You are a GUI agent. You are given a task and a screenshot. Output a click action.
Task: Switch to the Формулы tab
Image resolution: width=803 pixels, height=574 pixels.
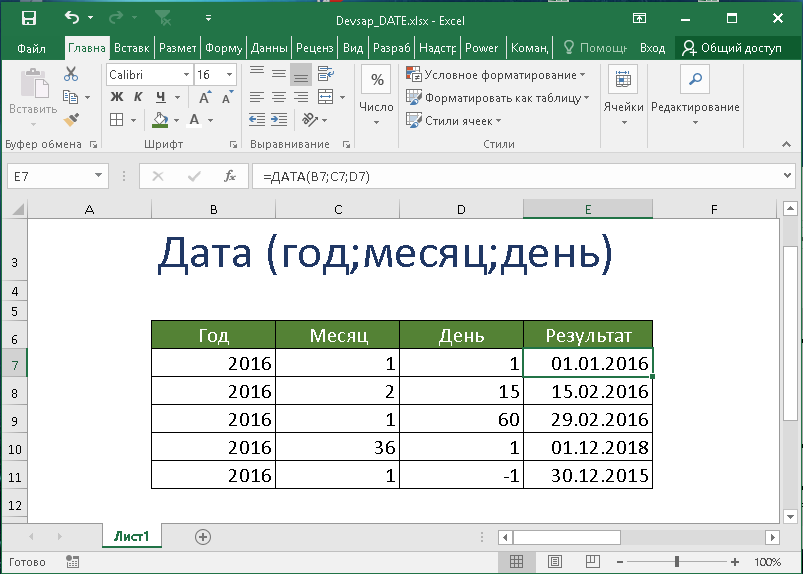click(224, 48)
